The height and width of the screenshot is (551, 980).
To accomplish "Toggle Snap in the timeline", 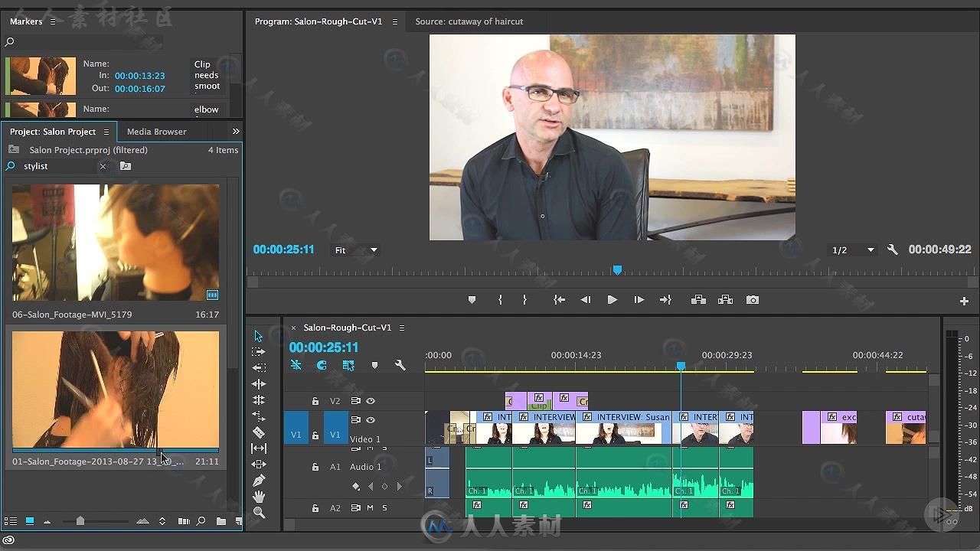I will (x=322, y=366).
